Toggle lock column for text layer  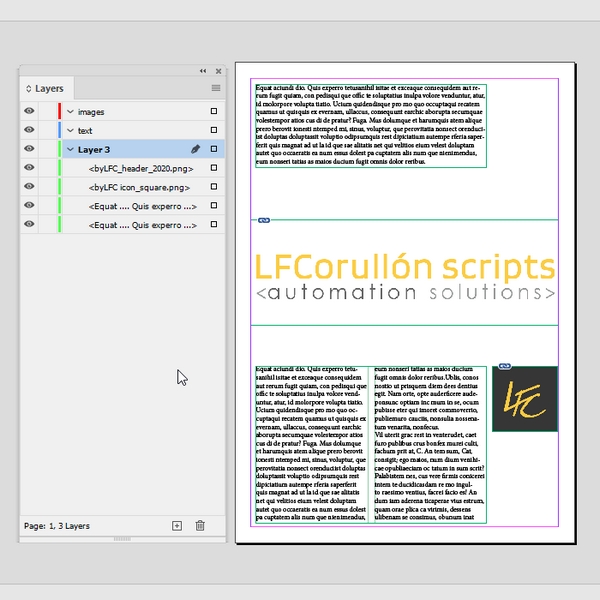(x=47, y=130)
